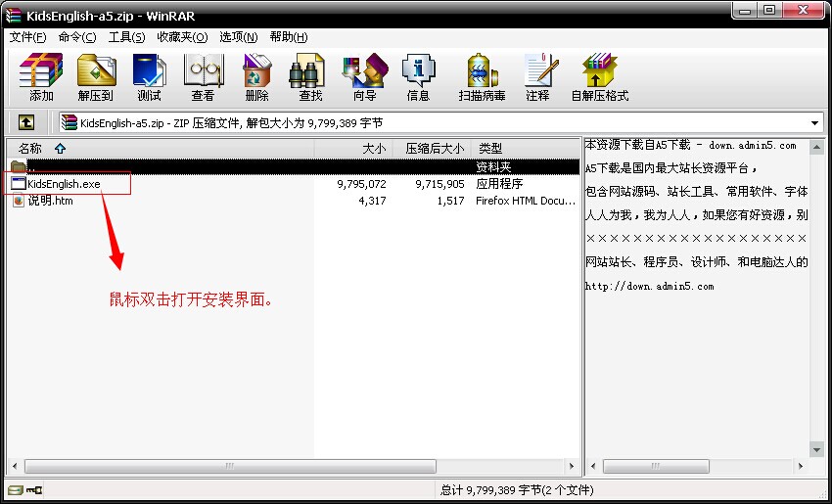
Task: Open the Commands (命令) menu
Action: (77, 36)
